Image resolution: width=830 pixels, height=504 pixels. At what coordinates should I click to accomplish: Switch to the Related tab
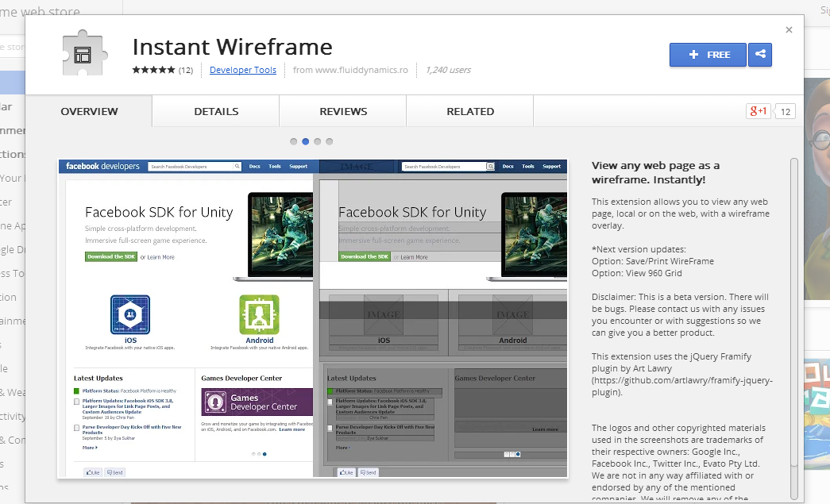[470, 112]
